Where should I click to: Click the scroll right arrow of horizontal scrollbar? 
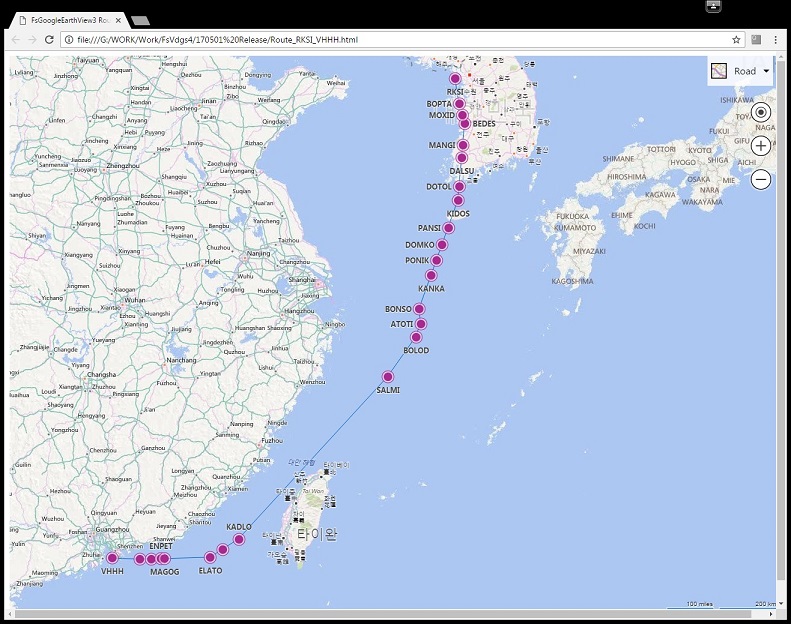pyautogui.click(x=771, y=614)
